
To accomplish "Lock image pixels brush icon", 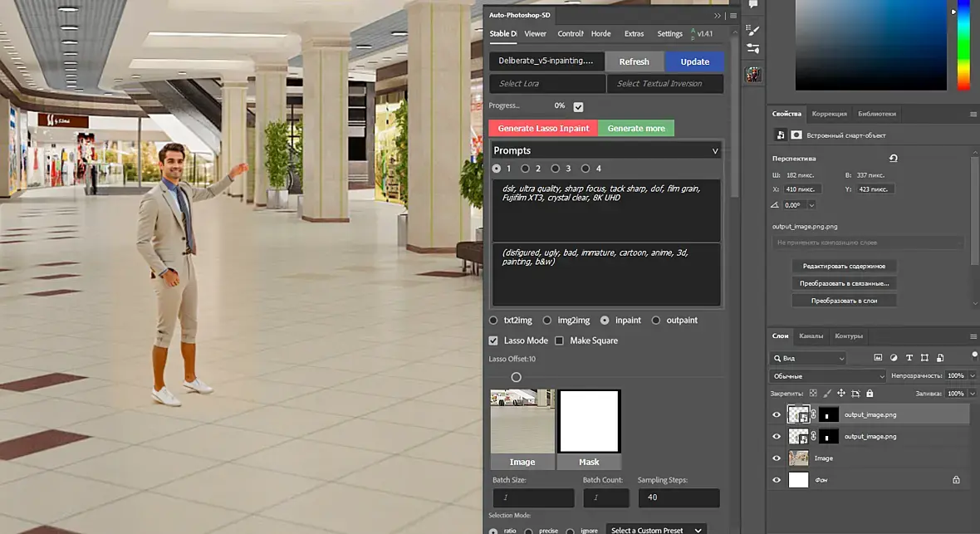I will tap(827, 394).
